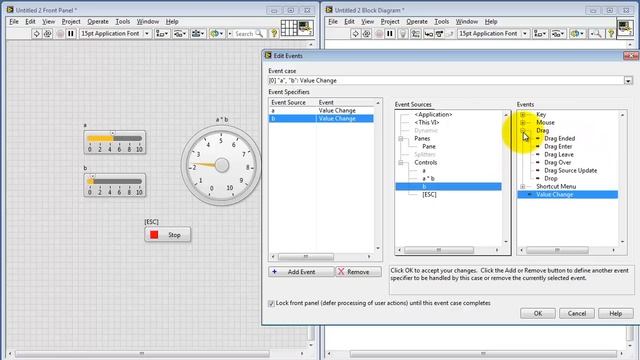The width and height of the screenshot is (640, 360).
Task: Select Drag Enter event
Action: click(x=558, y=147)
